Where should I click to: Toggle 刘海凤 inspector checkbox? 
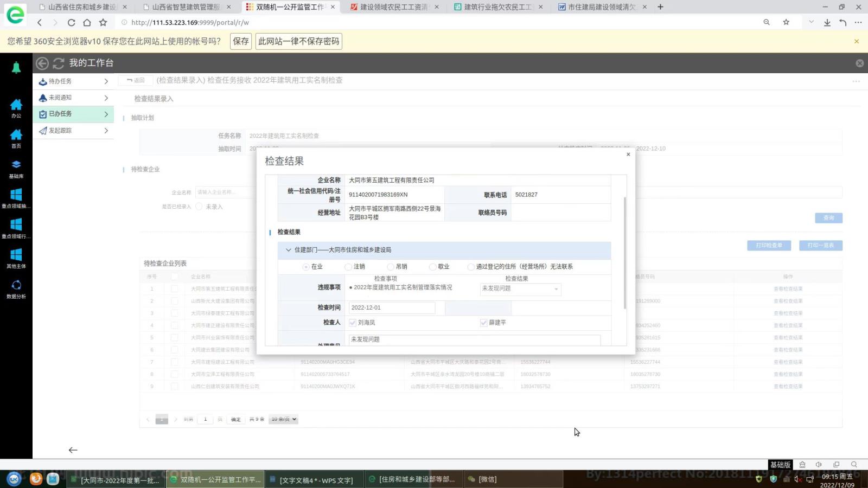[x=353, y=323]
